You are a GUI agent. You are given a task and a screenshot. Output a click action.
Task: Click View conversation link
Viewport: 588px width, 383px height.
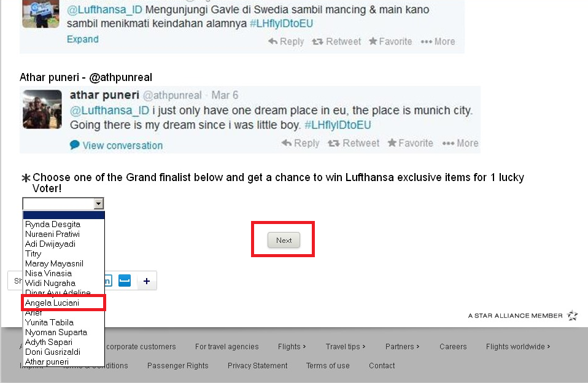coord(123,145)
